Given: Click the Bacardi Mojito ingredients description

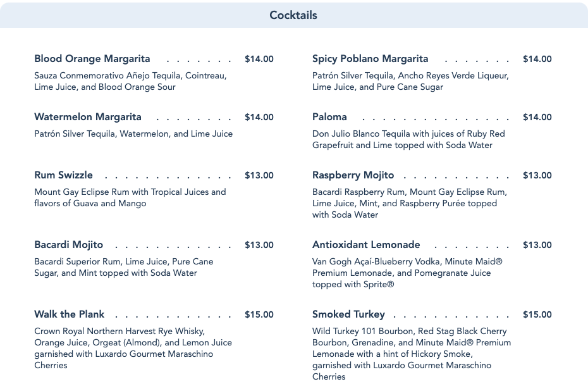Looking at the screenshot, I should pyautogui.click(x=124, y=267).
